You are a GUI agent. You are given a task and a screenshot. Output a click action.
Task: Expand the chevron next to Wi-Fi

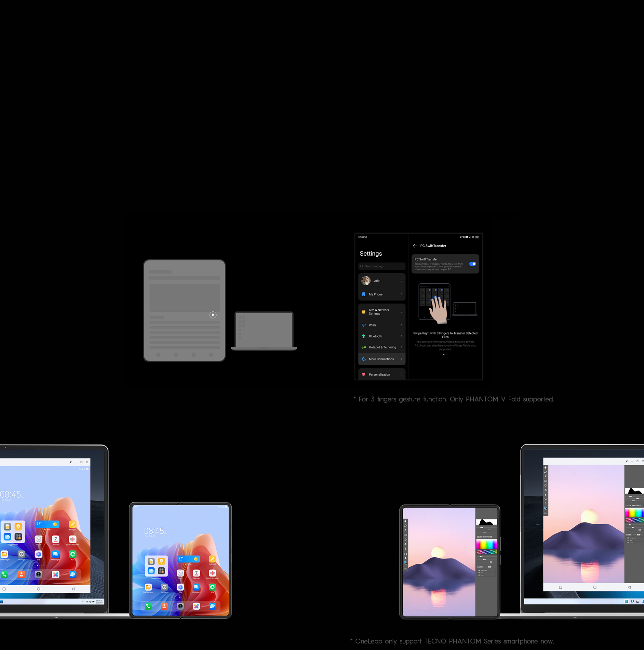tap(402, 325)
